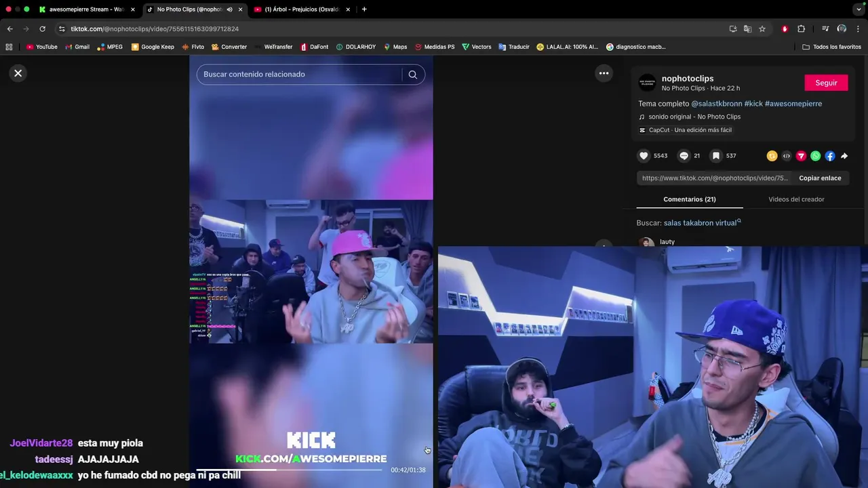Open the LALAL.AI bookmark
This screenshot has height=488, width=868.
coord(567,47)
